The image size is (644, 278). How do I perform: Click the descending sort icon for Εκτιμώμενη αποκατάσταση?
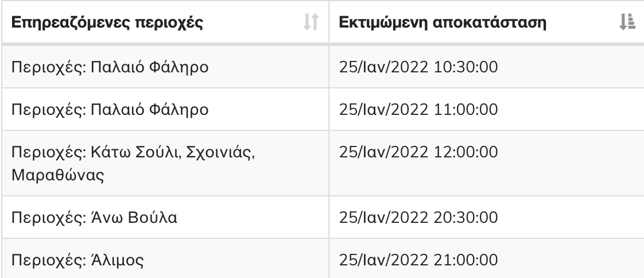[x=627, y=22]
